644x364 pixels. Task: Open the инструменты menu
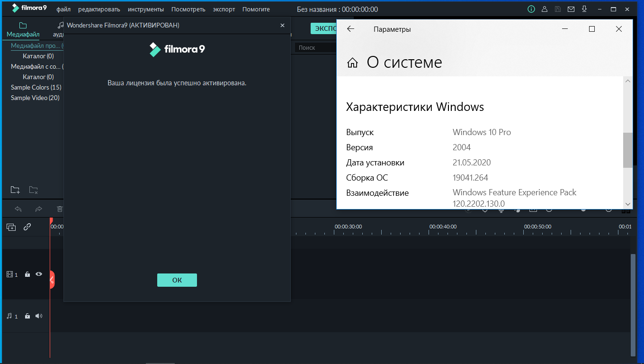(x=146, y=9)
